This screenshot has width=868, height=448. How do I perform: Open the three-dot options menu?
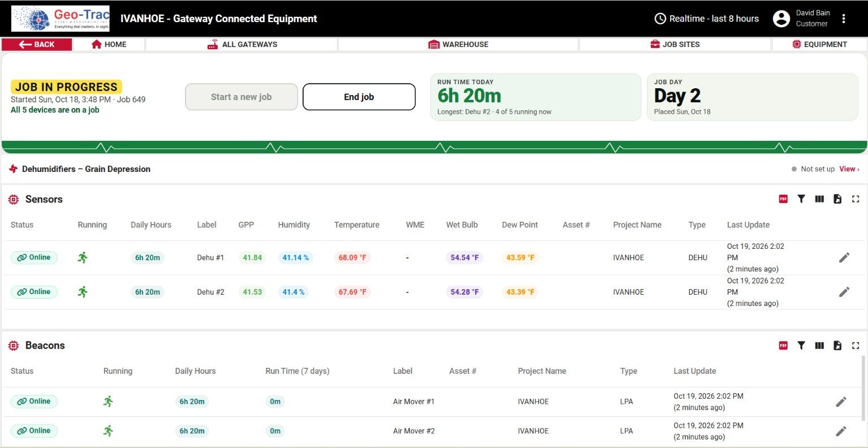click(844, 19)
